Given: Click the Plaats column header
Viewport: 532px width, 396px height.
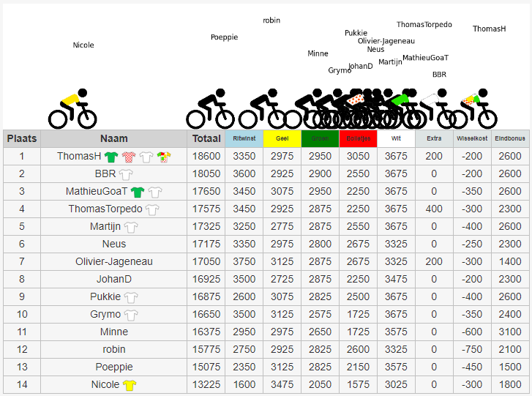Looking at the screenshot, I should [x=22, y=138].
